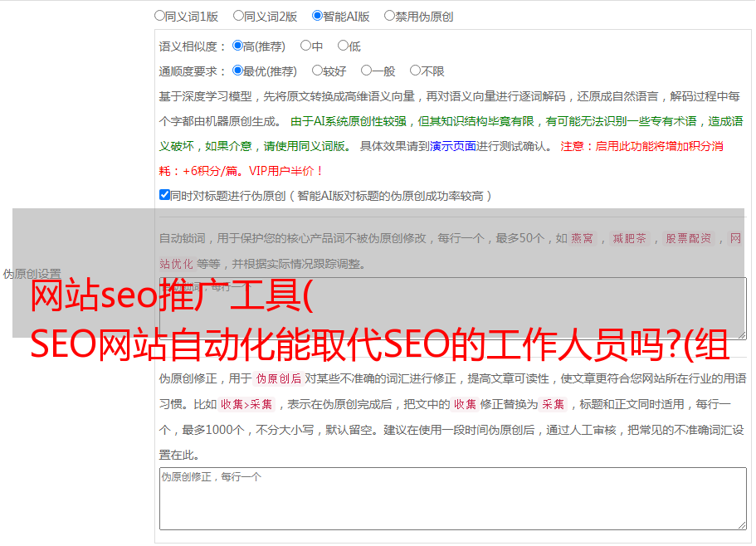Click the 语义相似度 label
Screen dimensions: 756x546
tap(193, 46)
